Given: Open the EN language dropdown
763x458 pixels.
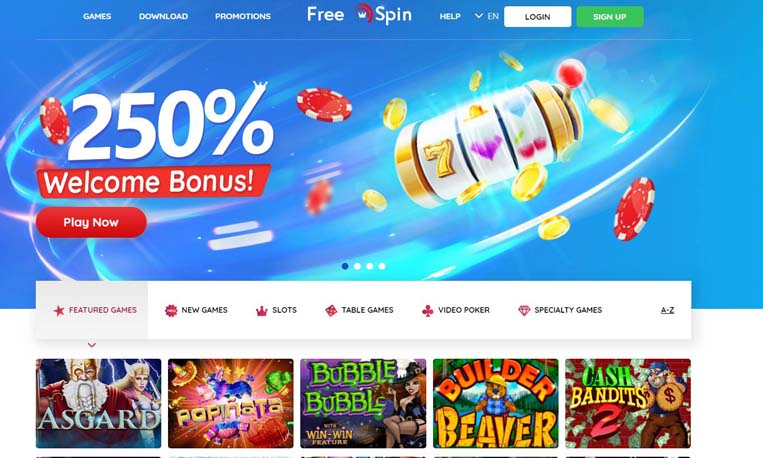Looking at the screenshot, I should (487, 16).
